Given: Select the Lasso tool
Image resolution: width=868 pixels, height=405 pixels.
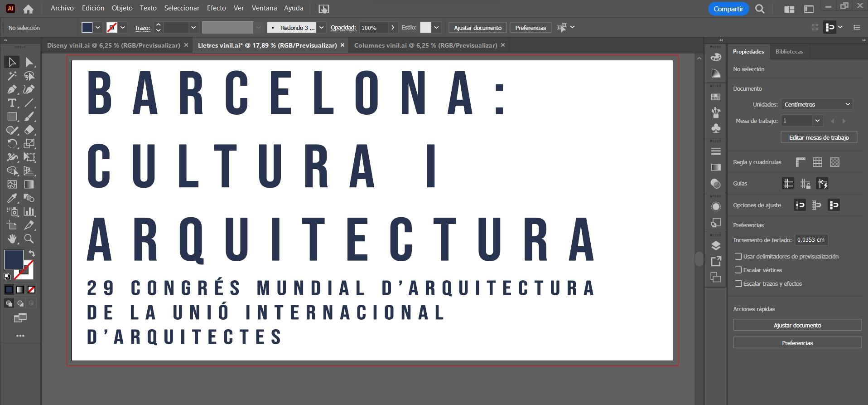Looking at the screenshot, I should [x=29, y=76].
